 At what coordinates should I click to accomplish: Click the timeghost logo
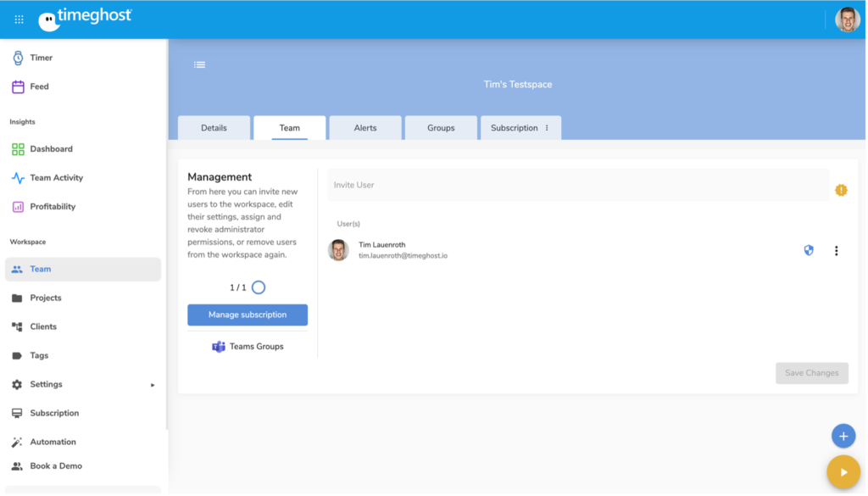(x=85, y=19)
